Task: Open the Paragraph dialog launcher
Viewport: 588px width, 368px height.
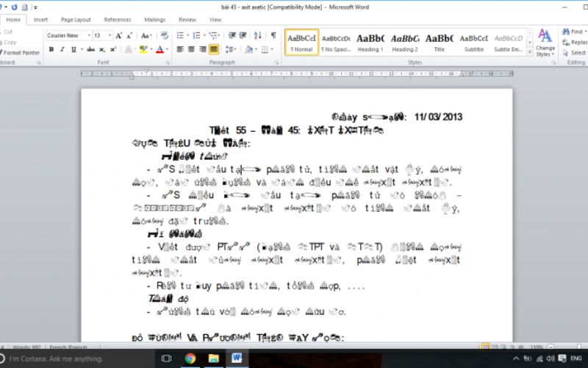Action: pyautogui.click(x=277, y=63)
